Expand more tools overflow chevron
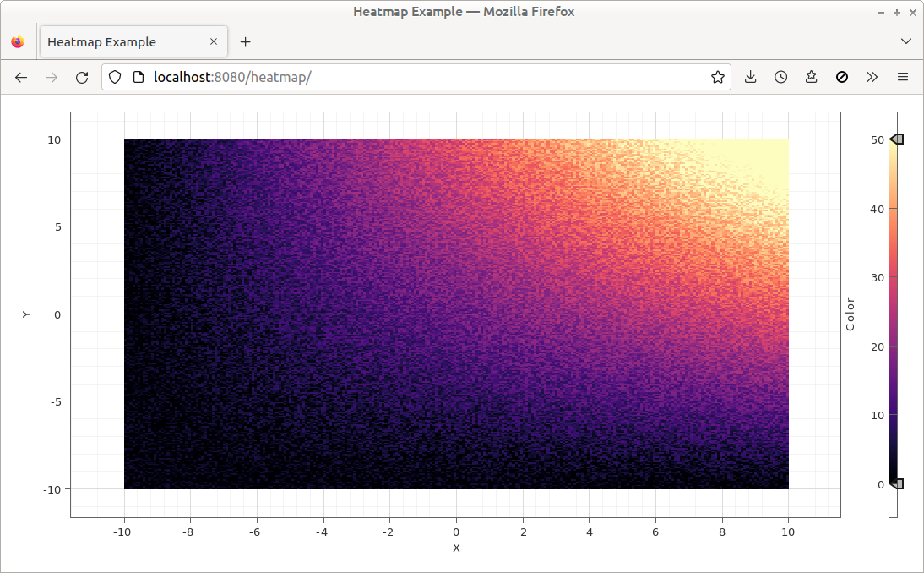Screen dimensions: 924x573 pos(872,77)
